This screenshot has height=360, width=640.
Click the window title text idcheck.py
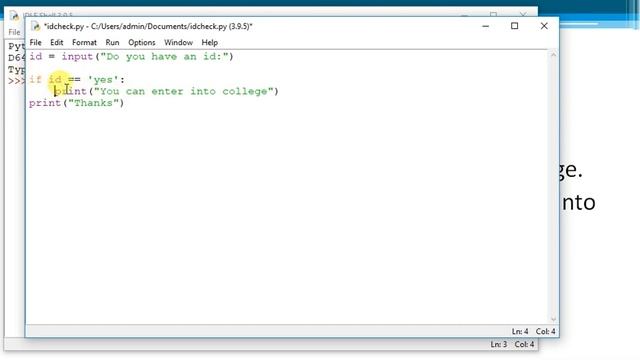click(148, 27)
